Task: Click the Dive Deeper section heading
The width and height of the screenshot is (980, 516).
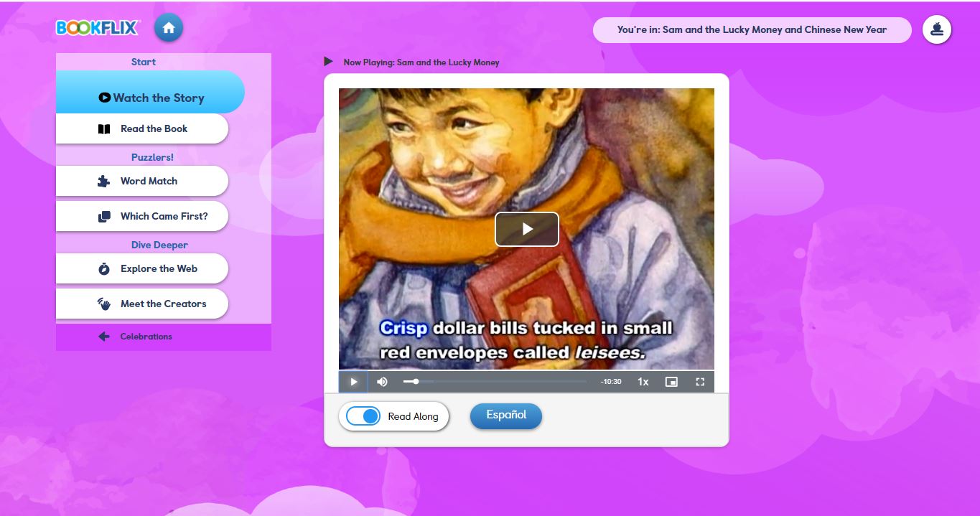Action: click(x=159, y=245)
